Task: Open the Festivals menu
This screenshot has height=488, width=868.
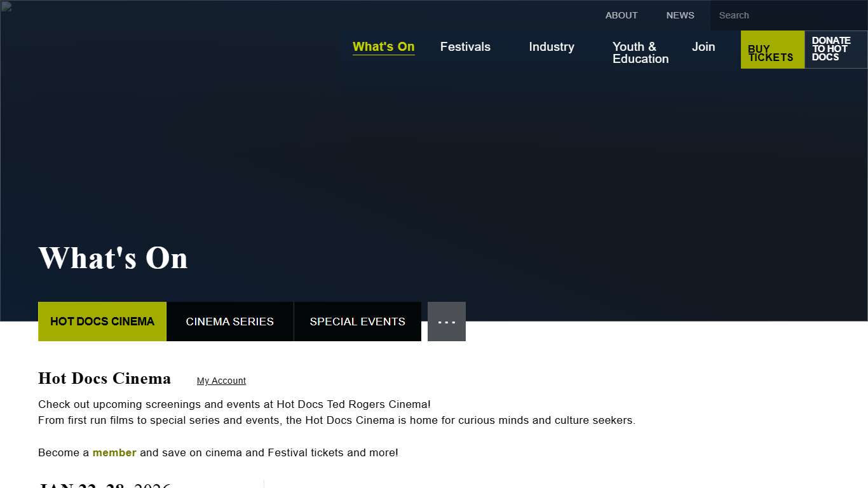Action: [x=465, y=47]
